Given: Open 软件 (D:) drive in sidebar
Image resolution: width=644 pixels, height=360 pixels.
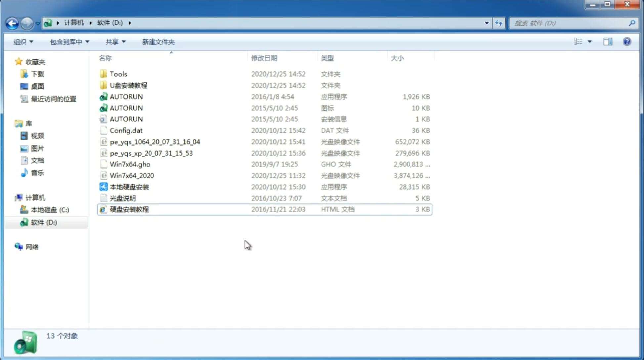Looking at the screenshot, I should point(44,222).
